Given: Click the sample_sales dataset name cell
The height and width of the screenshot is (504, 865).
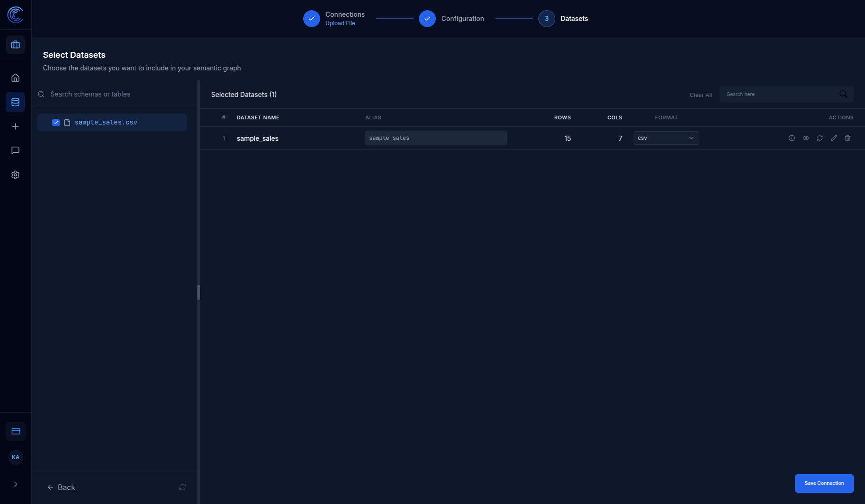Looking at the screenshot, I should point(258,138).
